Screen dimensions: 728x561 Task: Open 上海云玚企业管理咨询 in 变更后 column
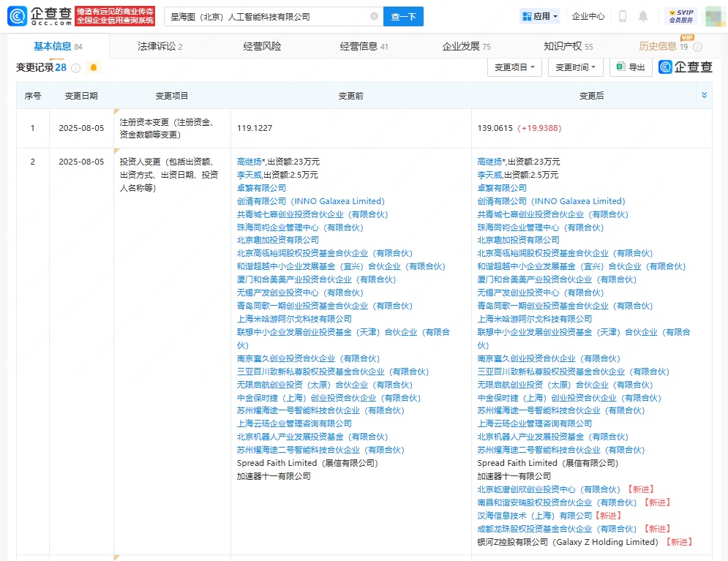coord(535,423)
